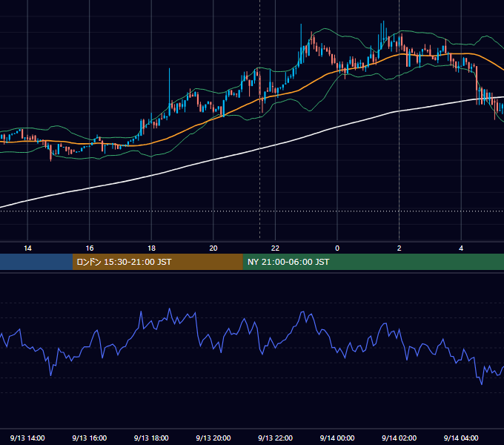Click the 0 hour label on price axis

pyautogui.click(x=337, y=248)
